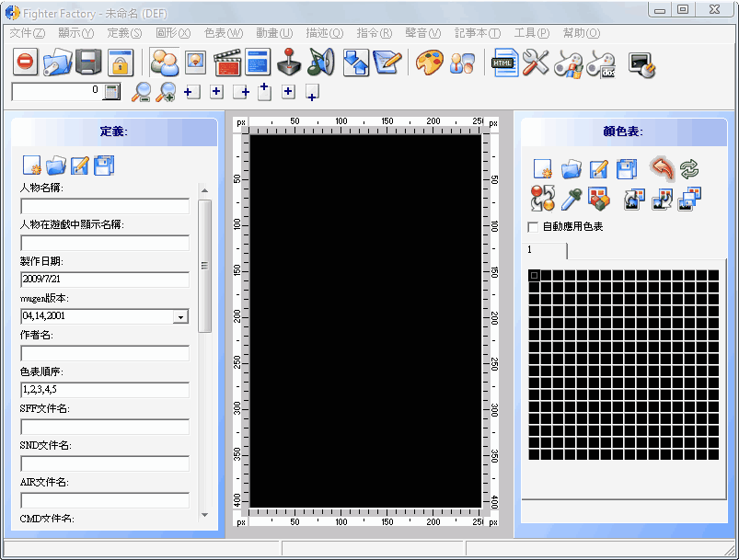This screenshot has height=560, width=739.
Task: Click the console monitor icon at toolbar end
Action: coord(641,65)
